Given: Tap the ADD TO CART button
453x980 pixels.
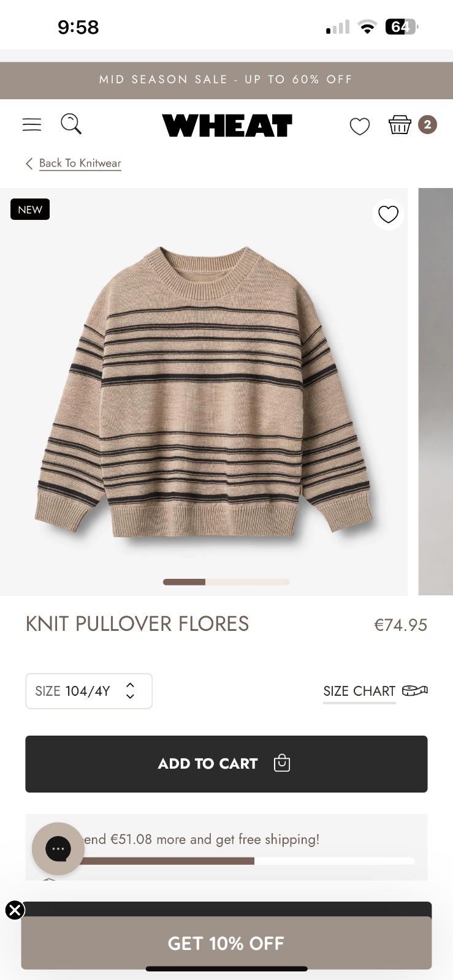Looking at the screenshot, I should 226,764.
